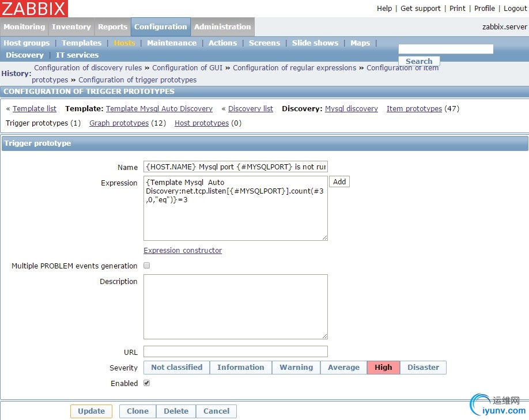
Task: Click the Trigger prototype section header
Action: coord(265,143)
